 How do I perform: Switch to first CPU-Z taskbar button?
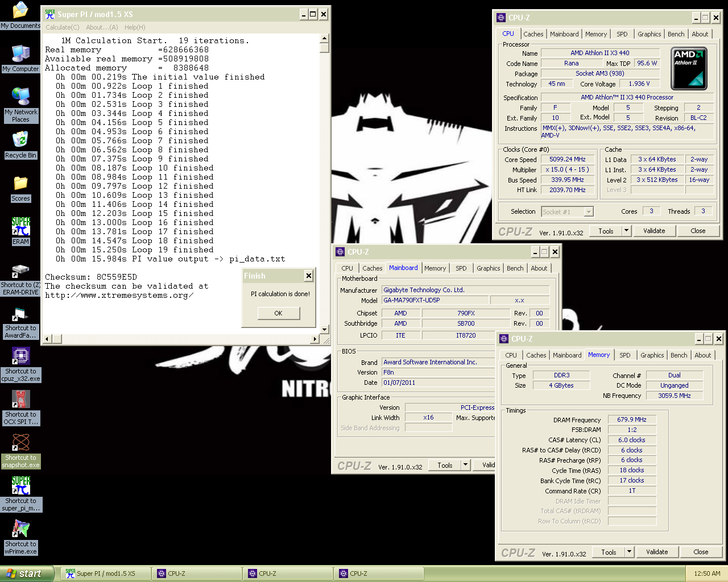coord(197,573)
